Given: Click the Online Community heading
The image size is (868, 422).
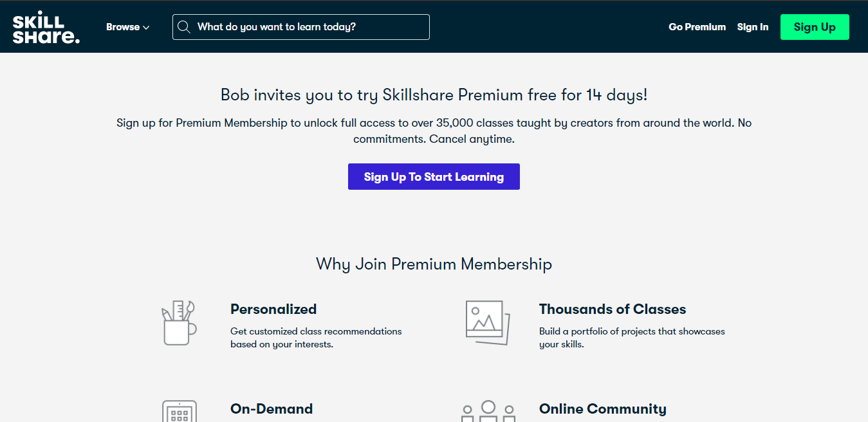Looking at the screenshot, I should 602,409.
